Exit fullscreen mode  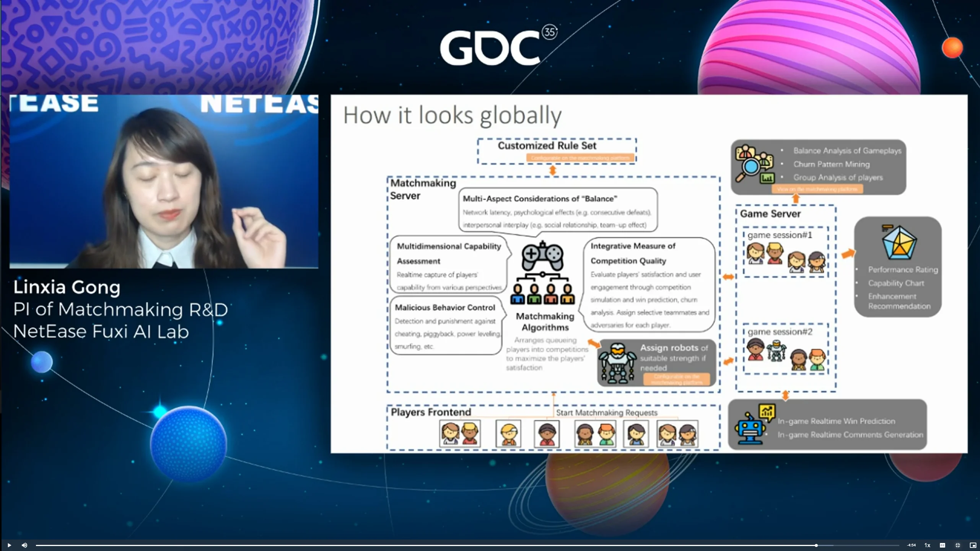coord(958,545)
